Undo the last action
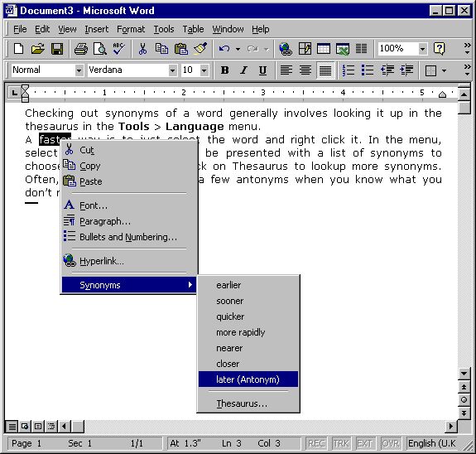This screenshot has height=454, width=476. pyautogui.click(x=224, y=49)
